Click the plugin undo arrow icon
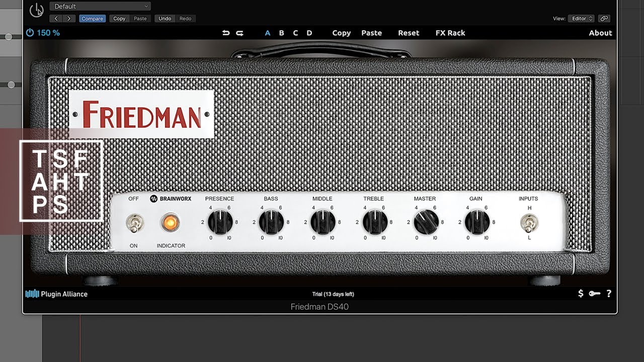644x362 pixels. [226, 33]
